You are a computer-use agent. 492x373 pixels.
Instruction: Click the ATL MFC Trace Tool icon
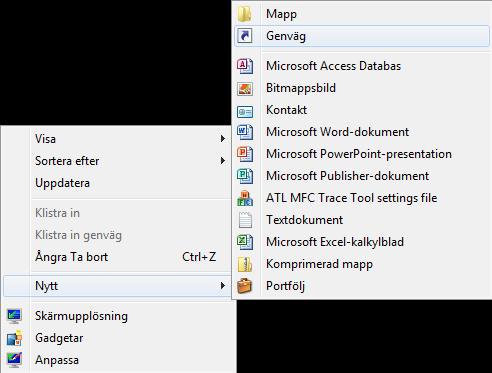coord(245,198)
